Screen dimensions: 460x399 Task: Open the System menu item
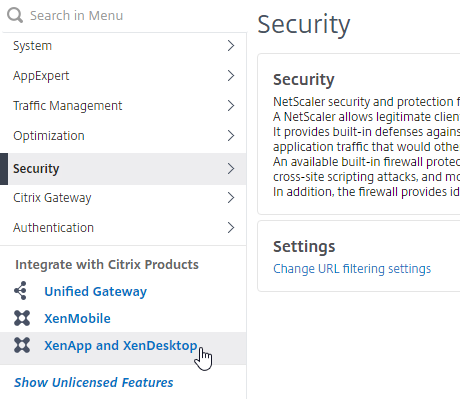coord(123,46)
